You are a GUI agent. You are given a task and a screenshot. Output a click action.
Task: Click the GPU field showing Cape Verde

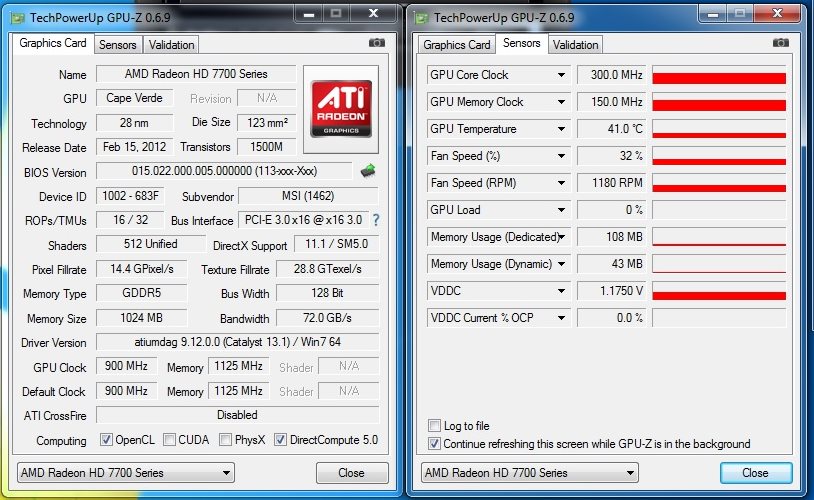(x=134, y=98)
